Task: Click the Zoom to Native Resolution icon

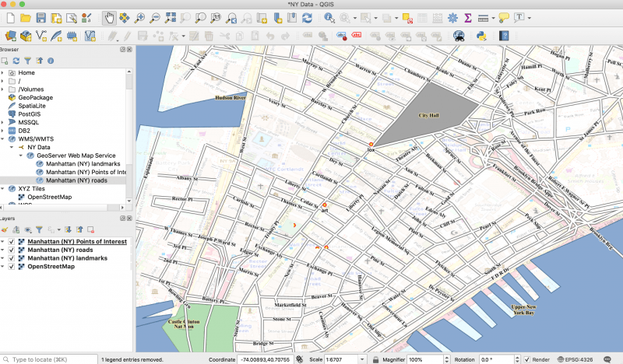Action: (216, 18)
